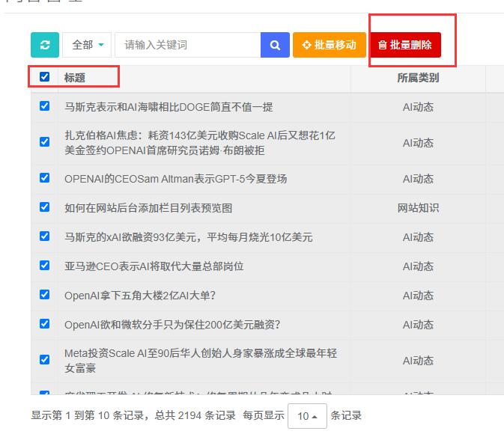The height and width of the screenshot is (440, 504).
Task: Open the 全部 category dropdown
Action: [x=87, y=45]
